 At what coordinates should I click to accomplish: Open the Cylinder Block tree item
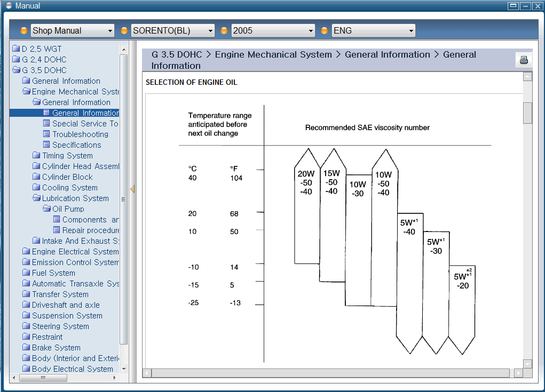tap(67, 177)
